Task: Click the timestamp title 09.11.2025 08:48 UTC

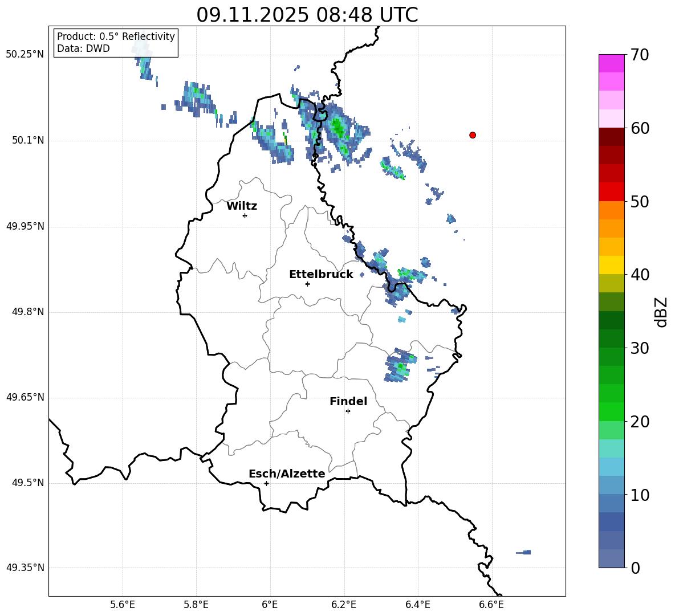Action: (307, 15)
